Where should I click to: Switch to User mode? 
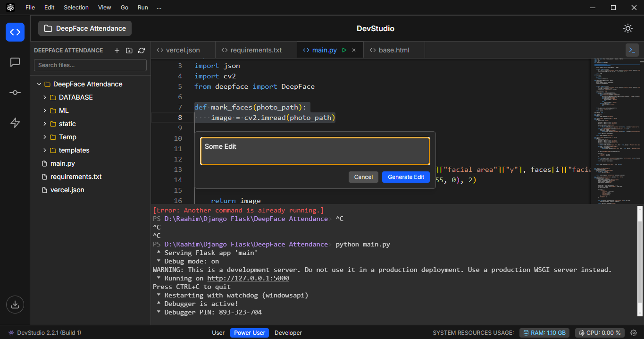(x=218, y=333)
